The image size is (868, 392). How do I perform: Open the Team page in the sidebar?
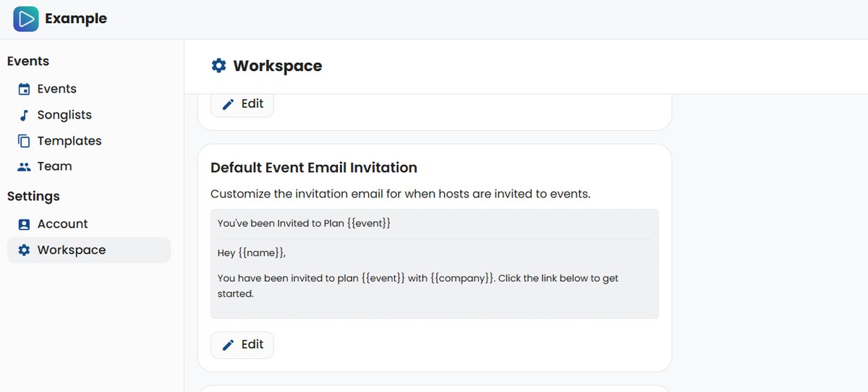click(x=89, y=166)
